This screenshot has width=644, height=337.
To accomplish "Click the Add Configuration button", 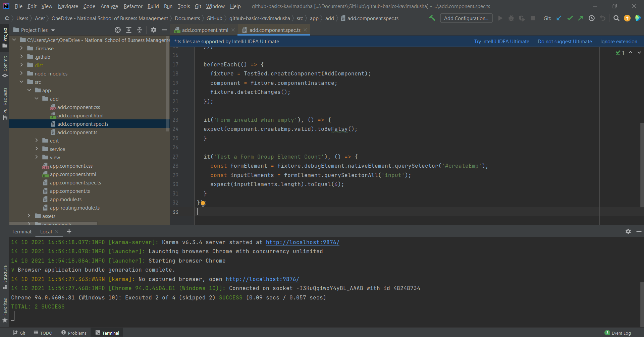I will (466, 18).
